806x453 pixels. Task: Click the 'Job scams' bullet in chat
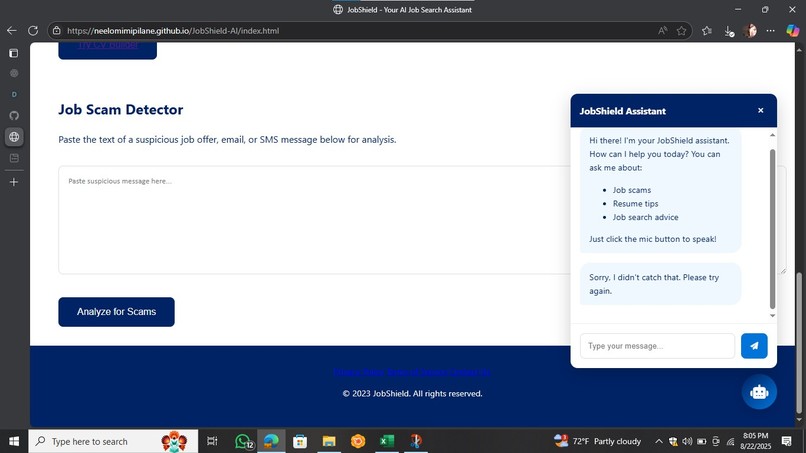pyautogui.click(x=631, y=190)
